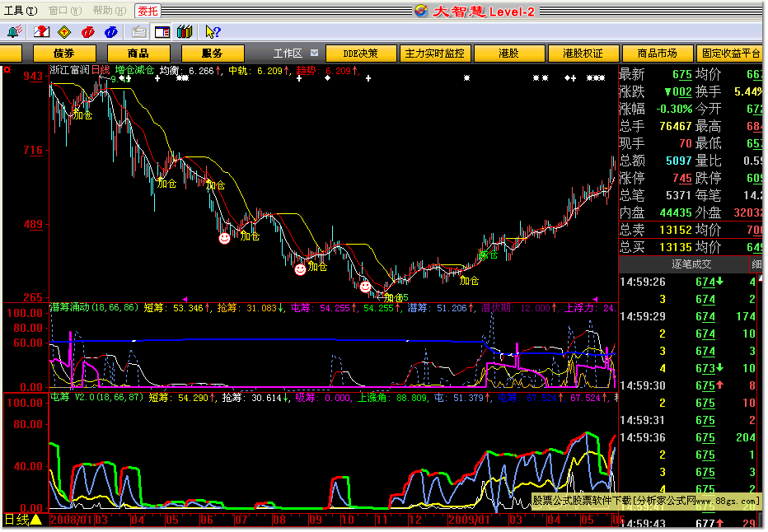This screenshot has width=768, height=532.
Task: Click the smiley marker near price 489
Action: [x=224, y=238]
